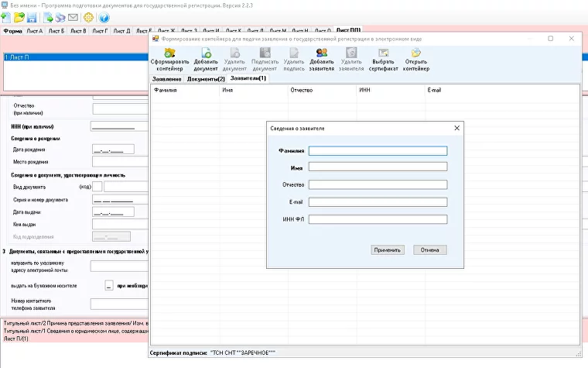Click the Сертификат подписи status text
Image resolution: width=588 pixels, height=368 pixels.
click(213, 353)
